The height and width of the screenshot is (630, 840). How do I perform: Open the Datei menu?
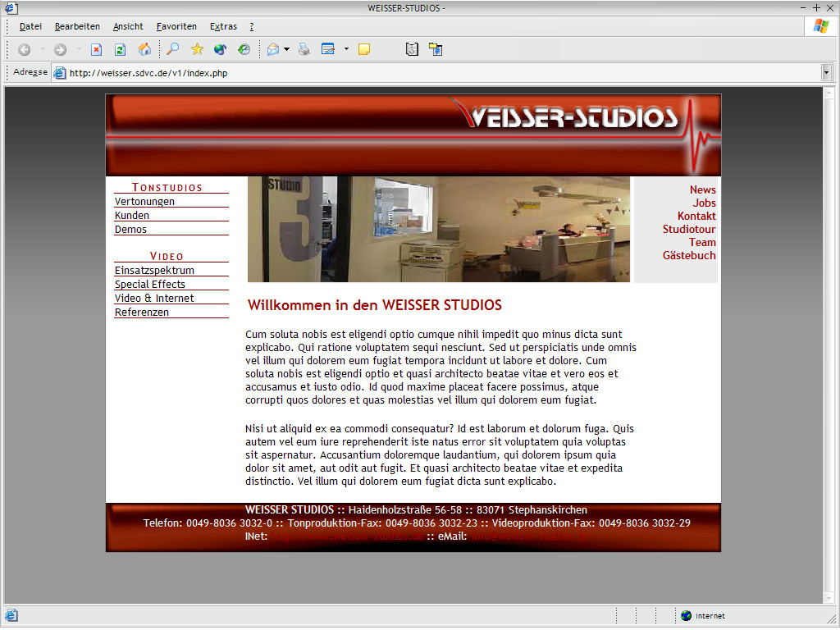point(30,26)
